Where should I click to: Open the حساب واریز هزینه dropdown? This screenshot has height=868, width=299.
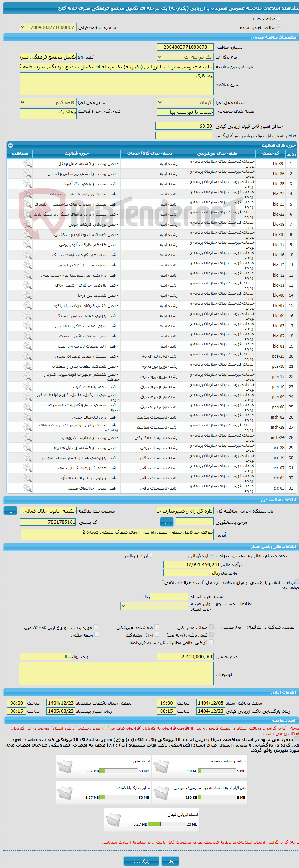[x=154, y=606]
